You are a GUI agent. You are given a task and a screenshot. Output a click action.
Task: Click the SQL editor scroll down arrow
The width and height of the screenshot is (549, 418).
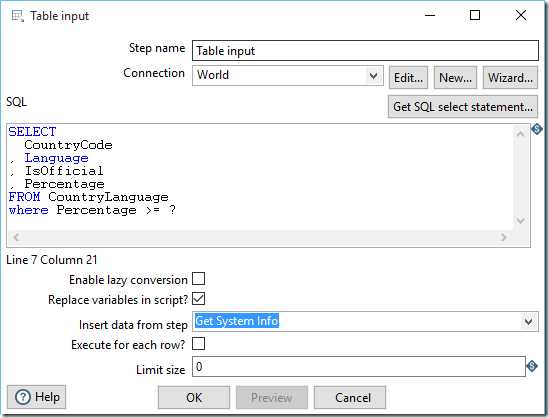click(520, 221)
